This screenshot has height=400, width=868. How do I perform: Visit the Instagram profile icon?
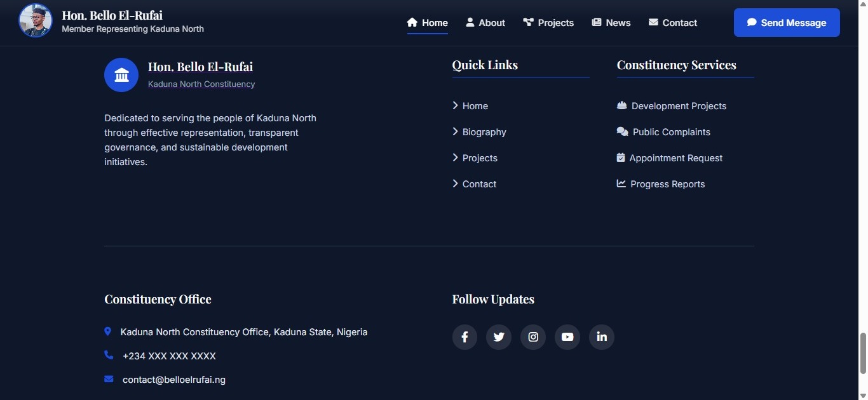tap(533, 337)
